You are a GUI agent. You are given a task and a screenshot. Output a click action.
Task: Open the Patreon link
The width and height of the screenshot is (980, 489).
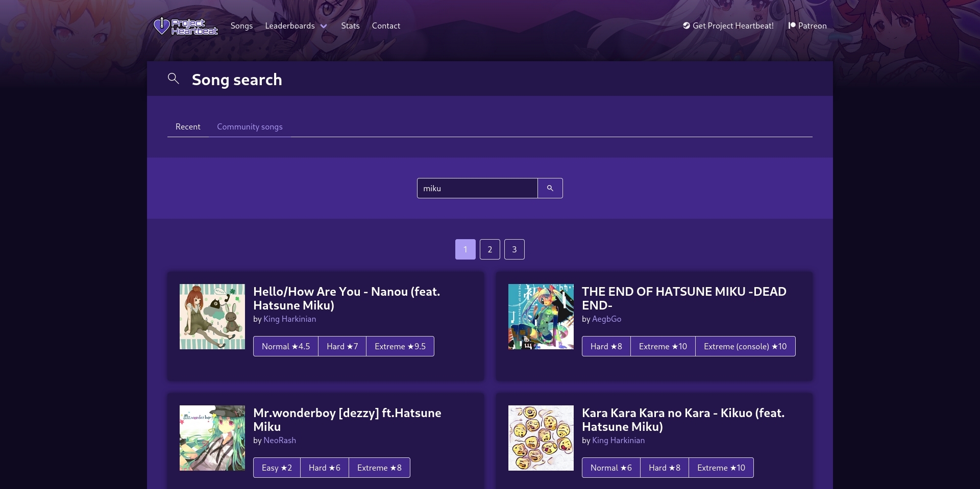807,25
